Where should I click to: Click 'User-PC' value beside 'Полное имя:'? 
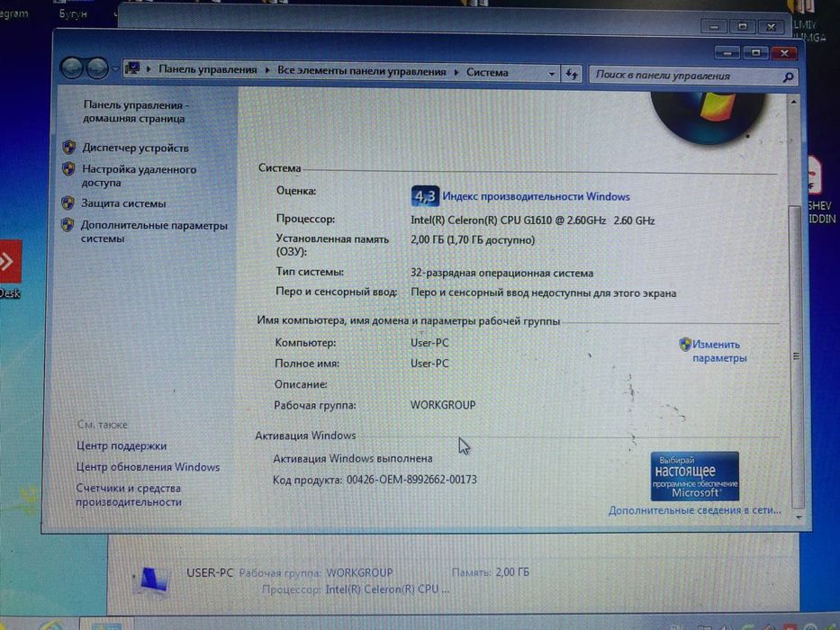429,363
